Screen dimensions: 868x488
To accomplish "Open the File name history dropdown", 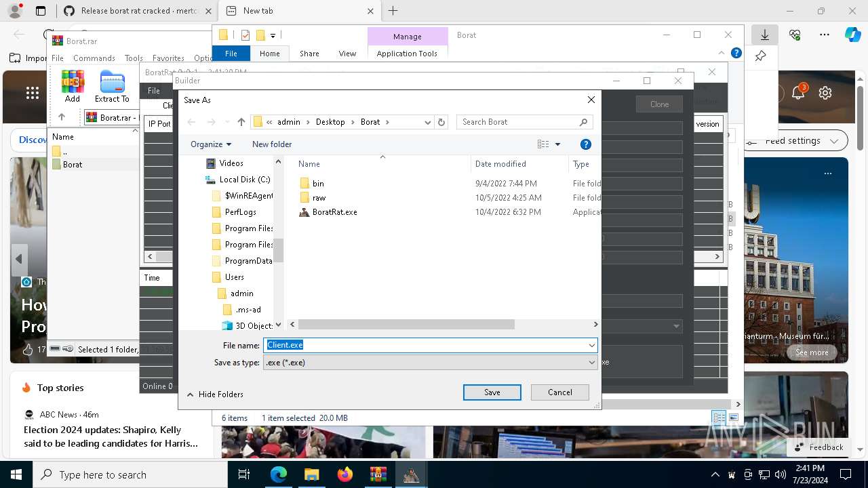I will [x=591, y=345].
